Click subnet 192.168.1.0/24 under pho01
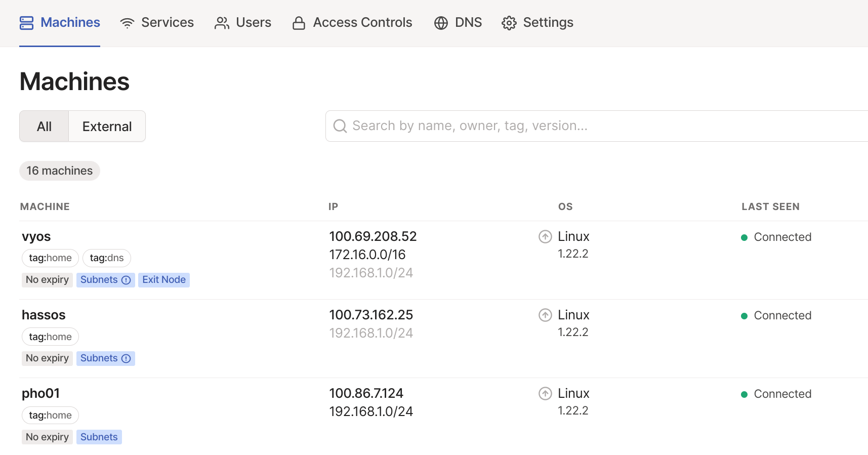The image size is (868, 455). [371, 411]
